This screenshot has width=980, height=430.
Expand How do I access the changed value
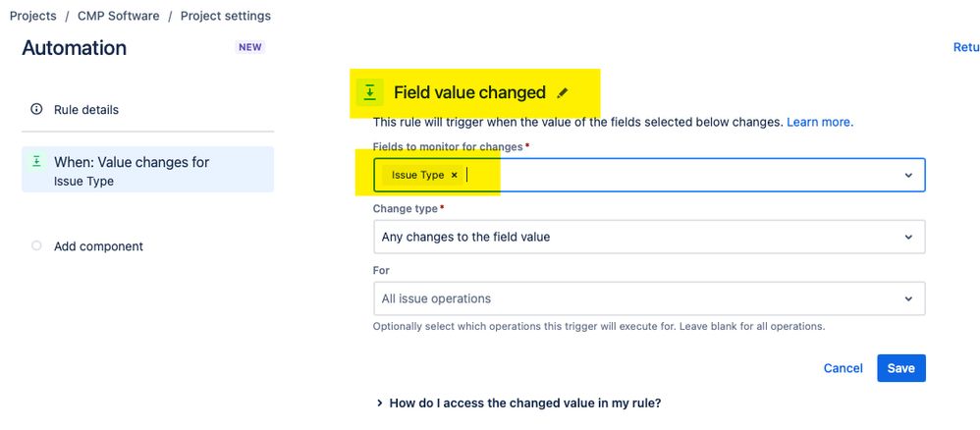pyautogui.click(x=518, y=403)
